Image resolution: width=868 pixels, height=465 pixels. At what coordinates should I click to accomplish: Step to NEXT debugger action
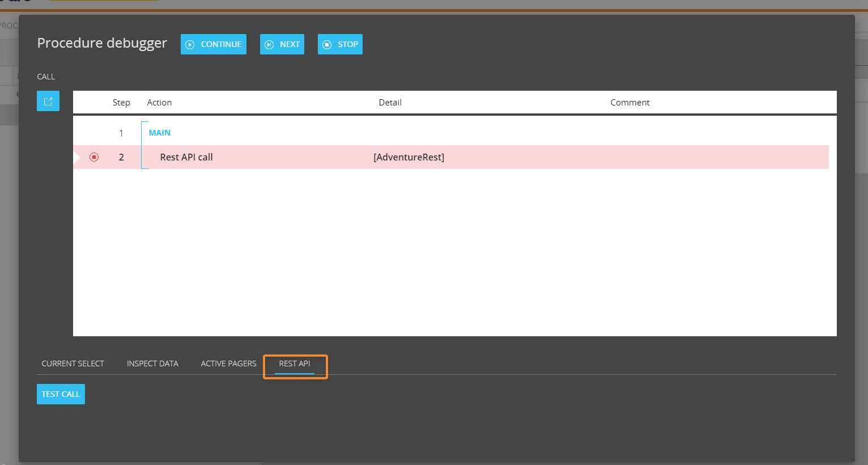point(282,44)
